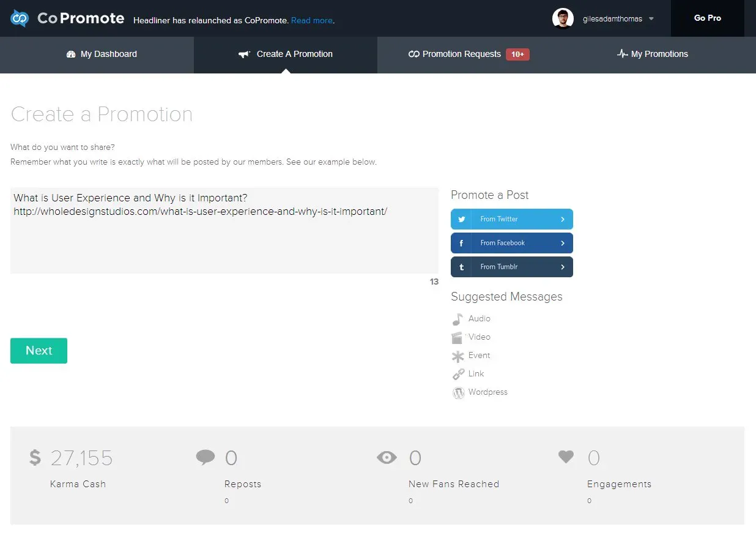Image resolution: width=756 pixels, height=538 pixels.
Task: Switch to the Promotion Requests tab
Action: [461, 54]
